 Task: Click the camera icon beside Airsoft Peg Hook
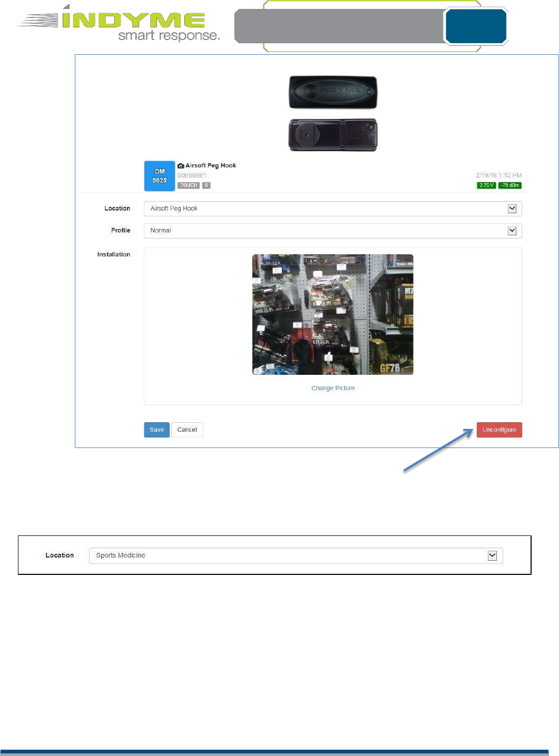point(181,165)
